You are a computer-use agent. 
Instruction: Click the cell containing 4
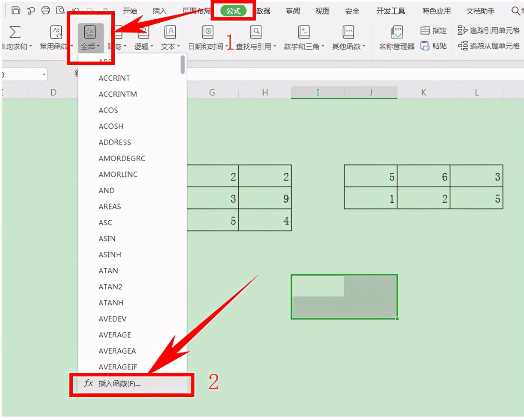tap(265, 220)
